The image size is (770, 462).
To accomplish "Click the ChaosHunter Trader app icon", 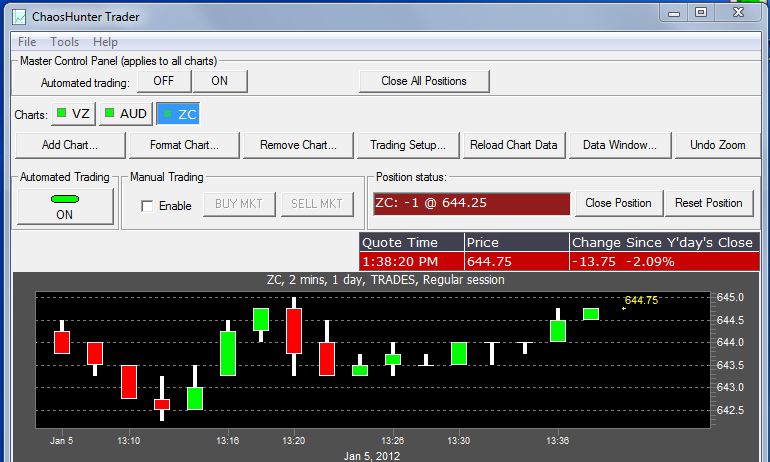I will click(x=19, y=17).
